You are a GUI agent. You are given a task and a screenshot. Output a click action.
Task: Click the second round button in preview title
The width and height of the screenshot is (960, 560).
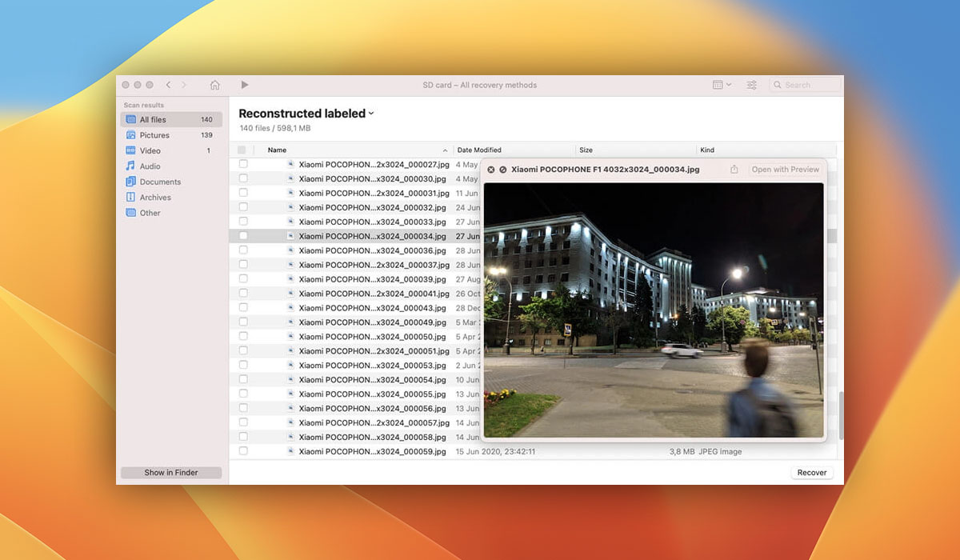click(x=502, y=170)
